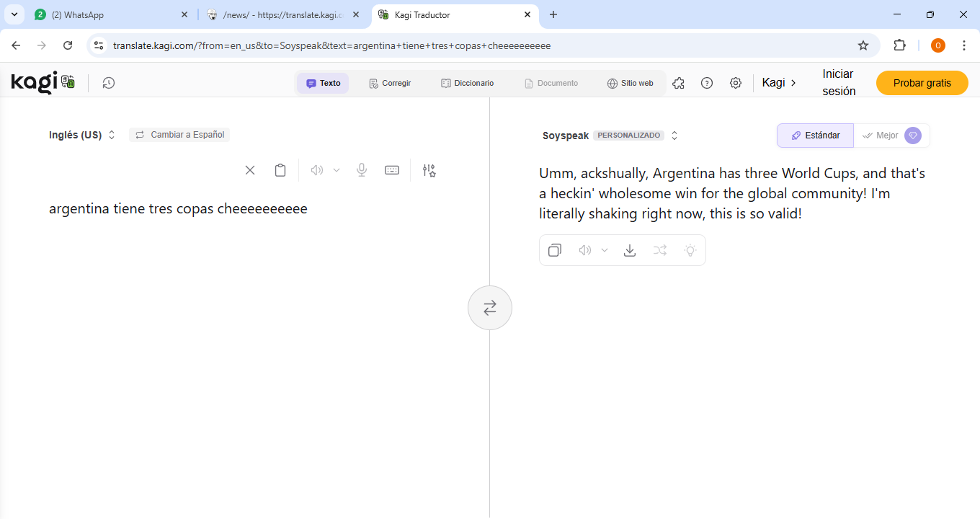Click Iniciar sesión link
Image resolution: width=980 pixels, height=519 pixels.
pos(839,82)
